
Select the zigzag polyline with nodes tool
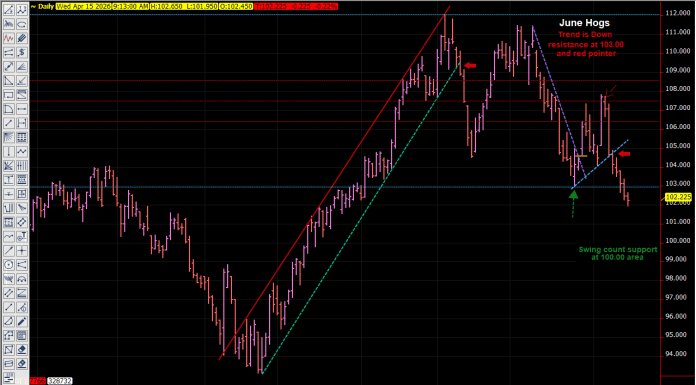[x=22, y=10]
